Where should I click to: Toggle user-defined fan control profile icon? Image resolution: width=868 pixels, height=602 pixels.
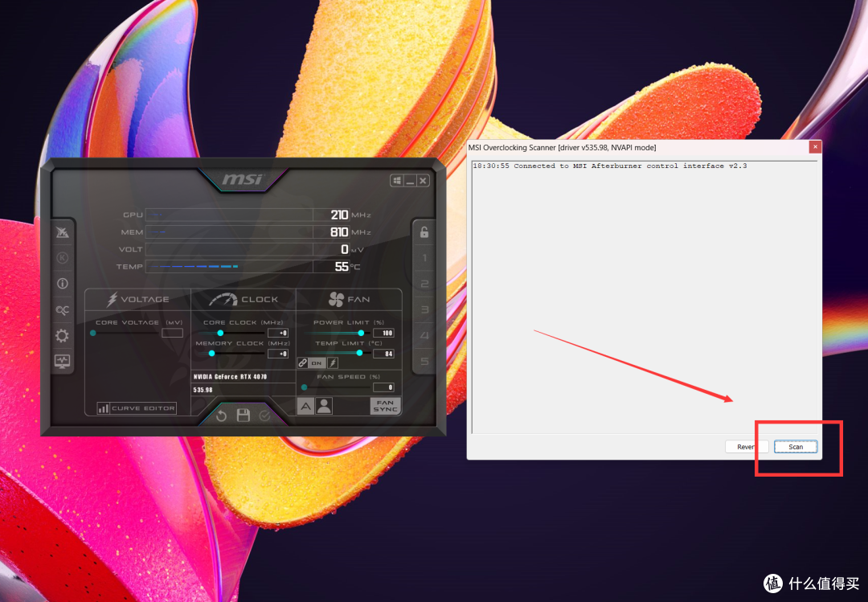click(x=325, y=407)
